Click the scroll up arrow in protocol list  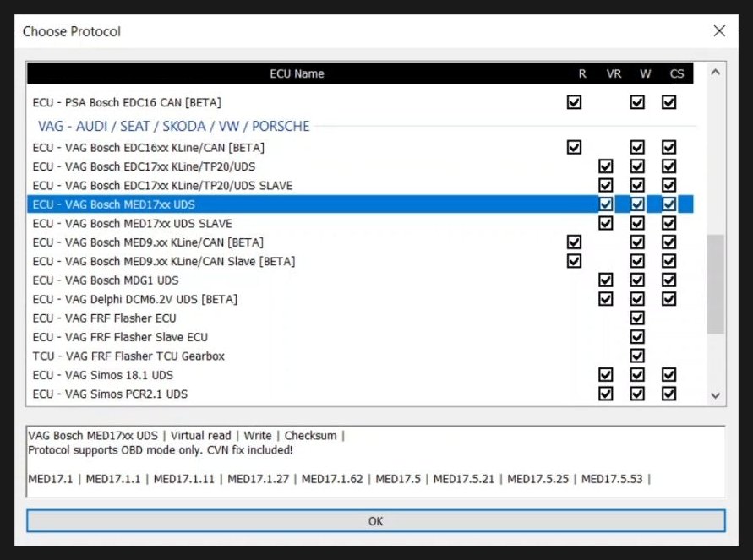[716, 73]
